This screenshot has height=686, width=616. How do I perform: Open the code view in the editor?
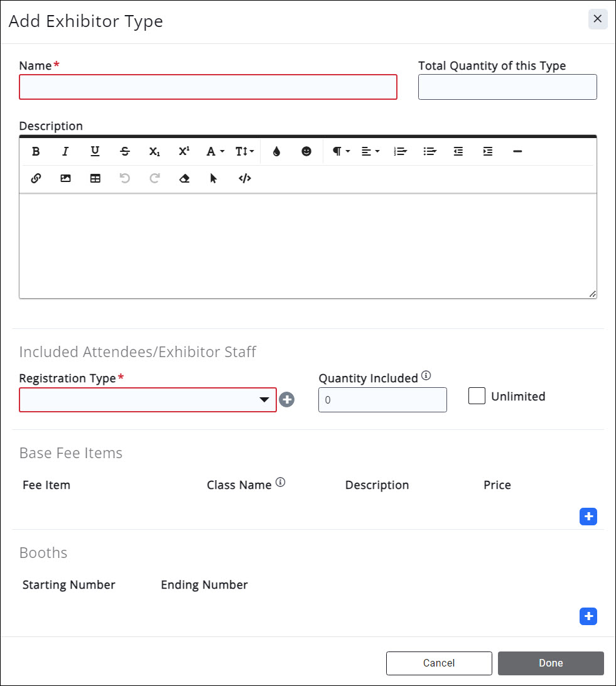(244, 178)
